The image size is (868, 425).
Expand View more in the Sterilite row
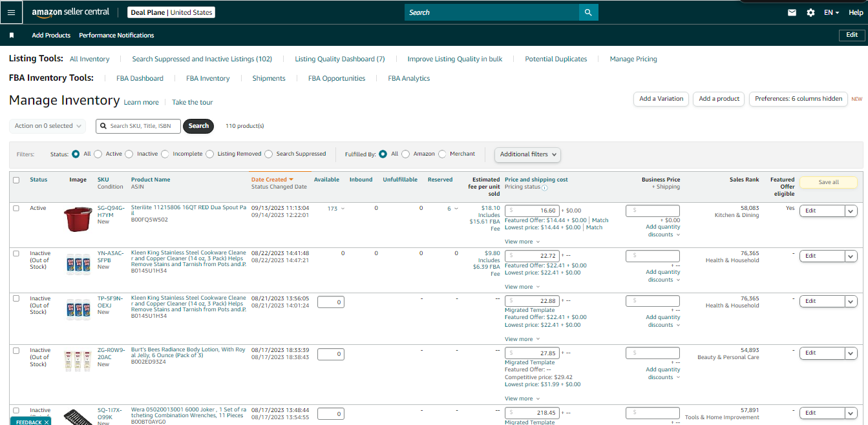tap(522, 242)
